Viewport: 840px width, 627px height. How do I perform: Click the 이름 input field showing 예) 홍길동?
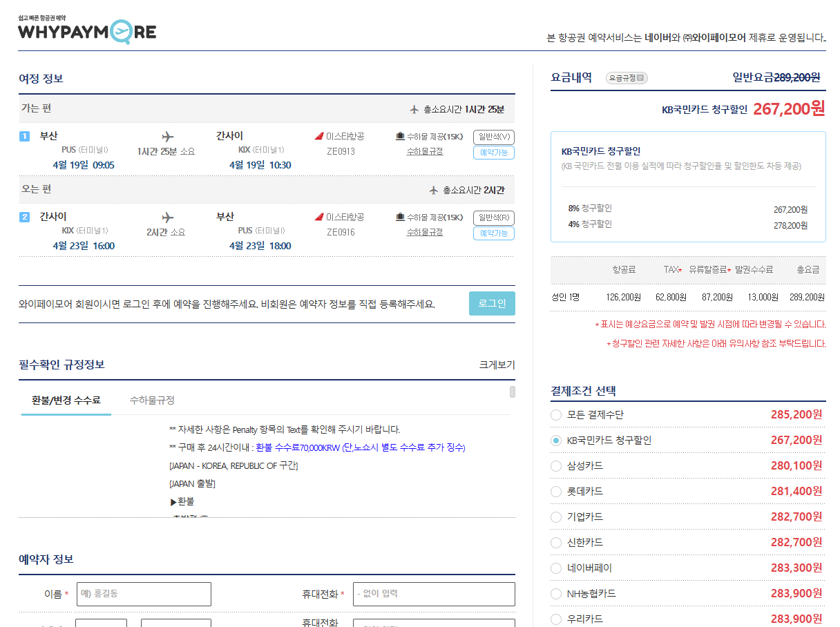pyautogui.click(x=144, y=594)
